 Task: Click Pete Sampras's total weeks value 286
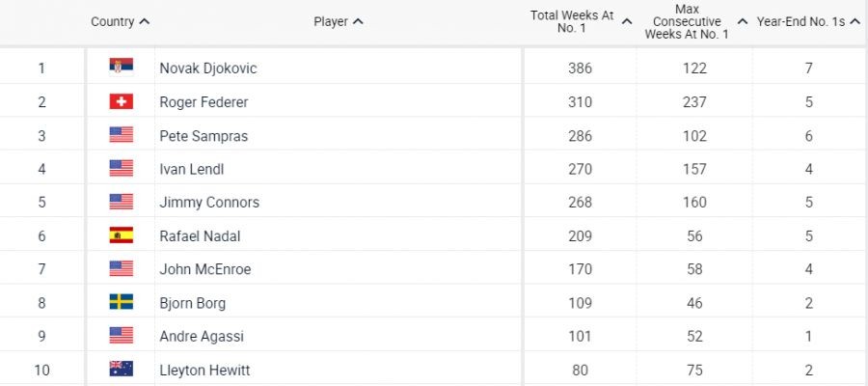click(580, 136)
